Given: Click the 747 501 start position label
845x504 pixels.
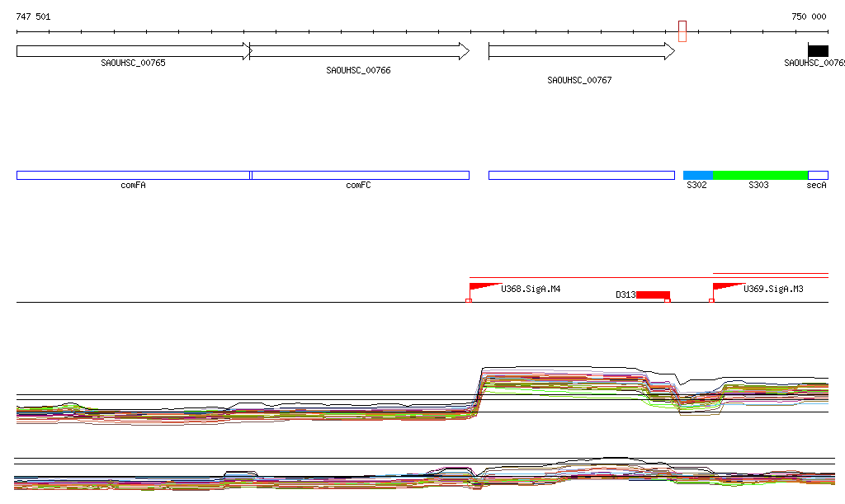Looking at the screenshot, I should tap(33, 16).
